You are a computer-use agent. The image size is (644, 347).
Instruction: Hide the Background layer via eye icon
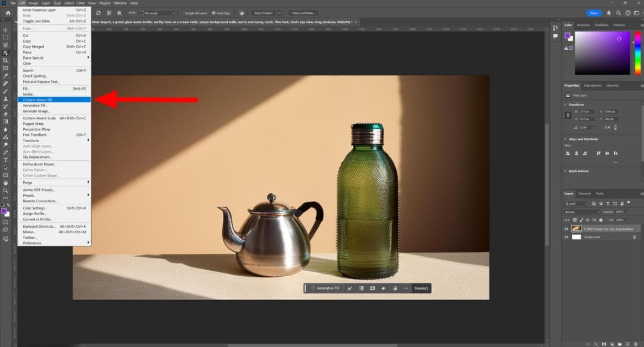pyautogui.click(x=567, y=237)
